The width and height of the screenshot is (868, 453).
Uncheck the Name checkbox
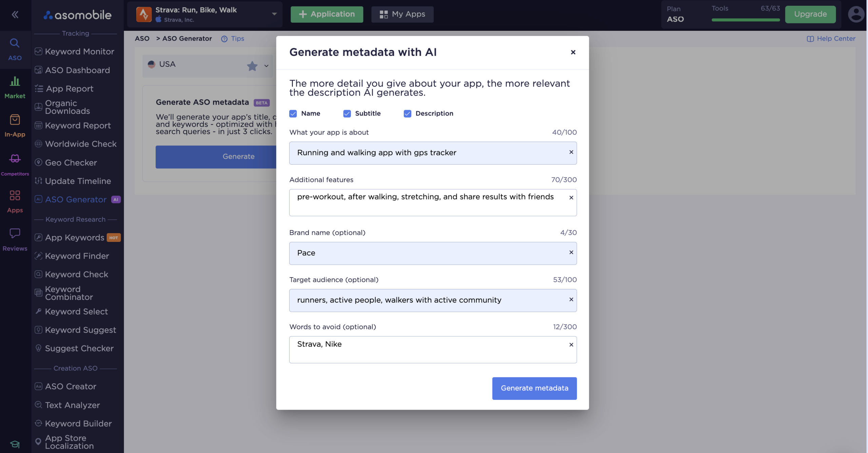click(293, 114)
